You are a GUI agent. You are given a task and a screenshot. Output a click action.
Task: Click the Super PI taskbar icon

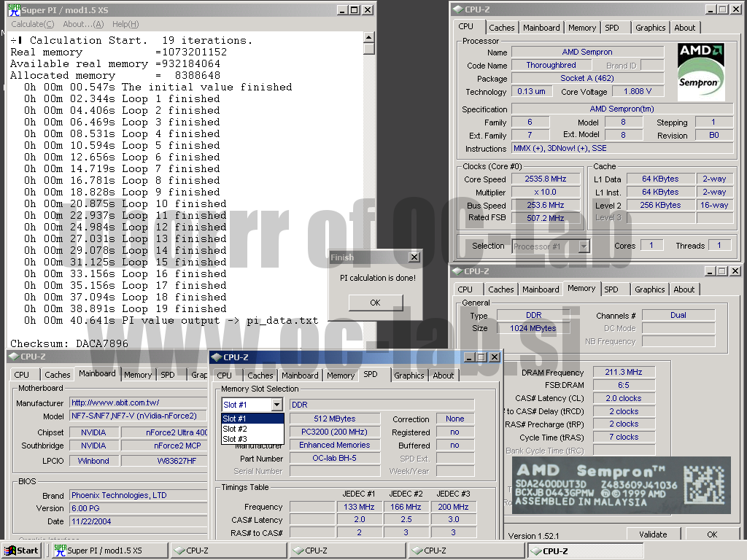[60, 551]
